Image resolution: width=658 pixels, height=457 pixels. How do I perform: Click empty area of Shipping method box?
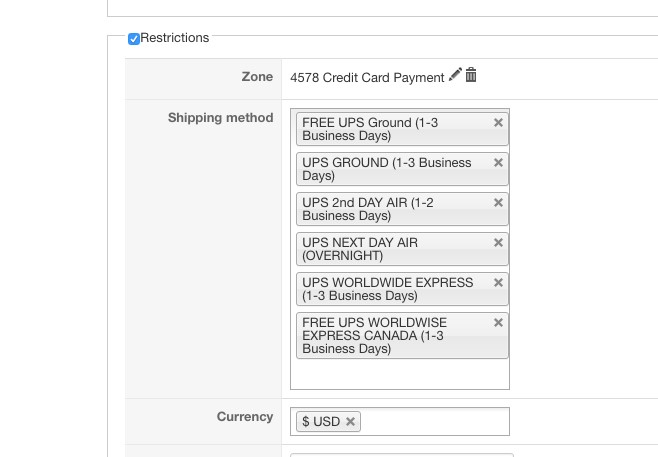click(399, 374)
